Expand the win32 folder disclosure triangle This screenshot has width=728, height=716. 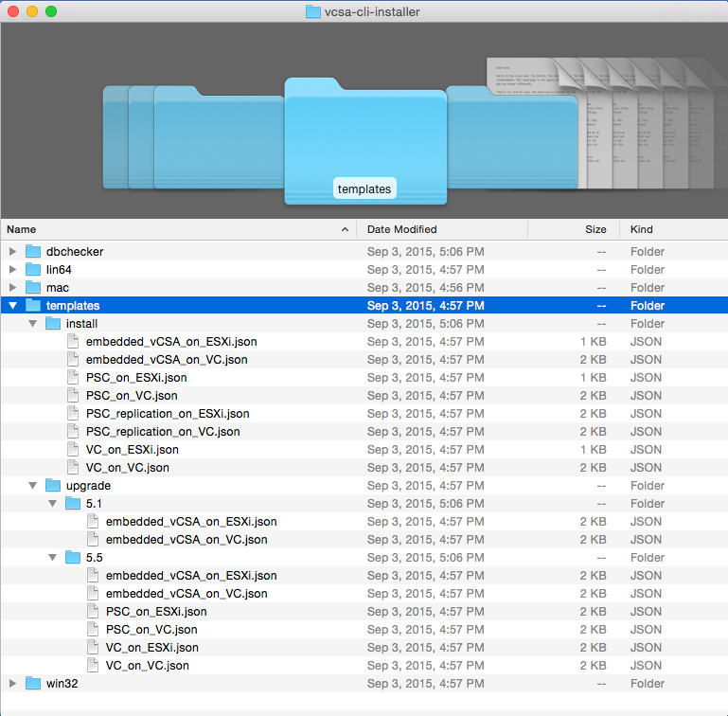(13, 684)
